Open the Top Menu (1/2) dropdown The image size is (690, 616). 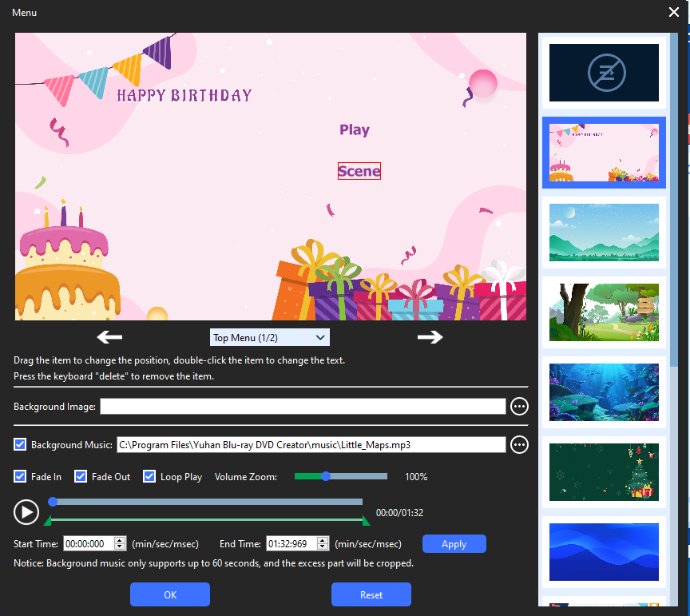270,338
